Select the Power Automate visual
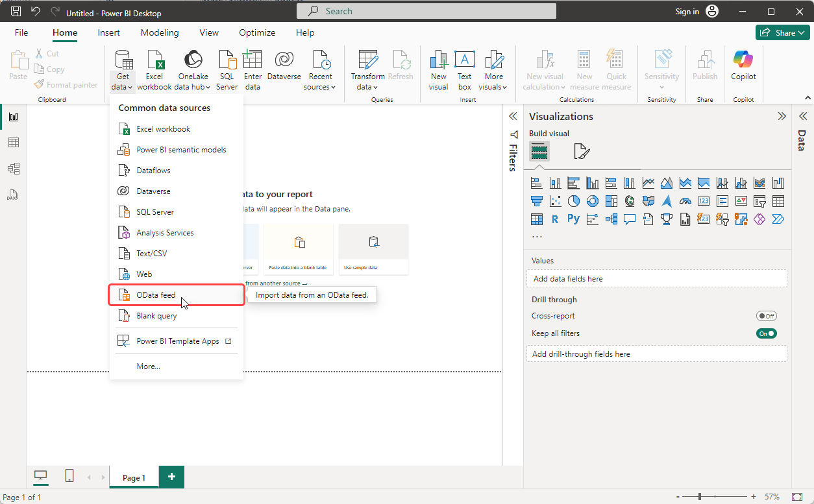 tap(778, 219)
